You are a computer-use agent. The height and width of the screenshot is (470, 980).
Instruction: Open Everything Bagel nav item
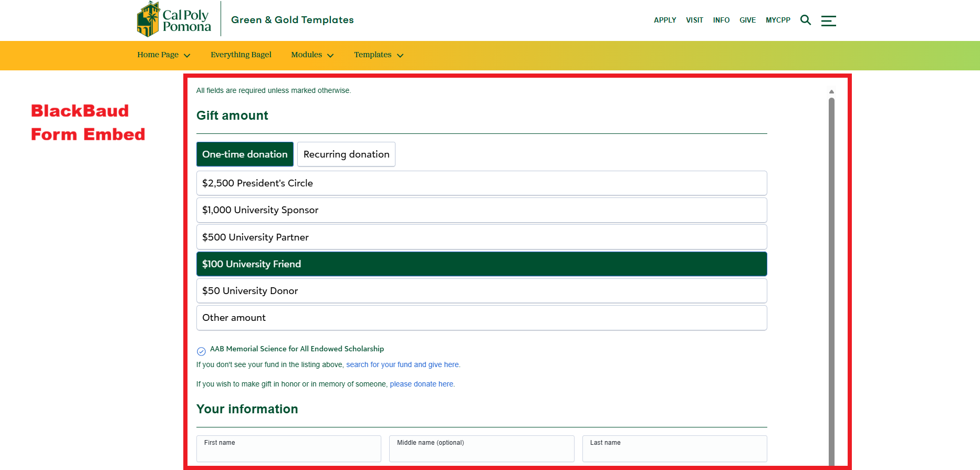[x=241, y=55]
